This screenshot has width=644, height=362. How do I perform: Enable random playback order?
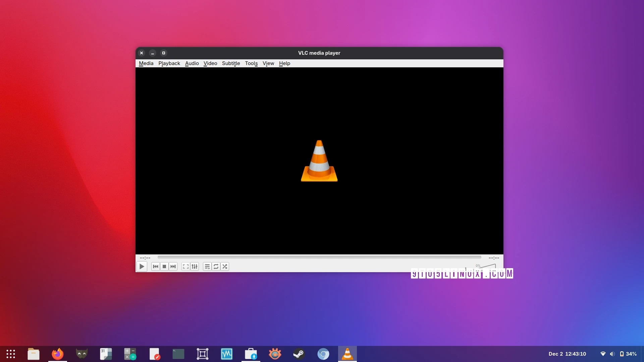pyautogui.click(x=225, y=266)
